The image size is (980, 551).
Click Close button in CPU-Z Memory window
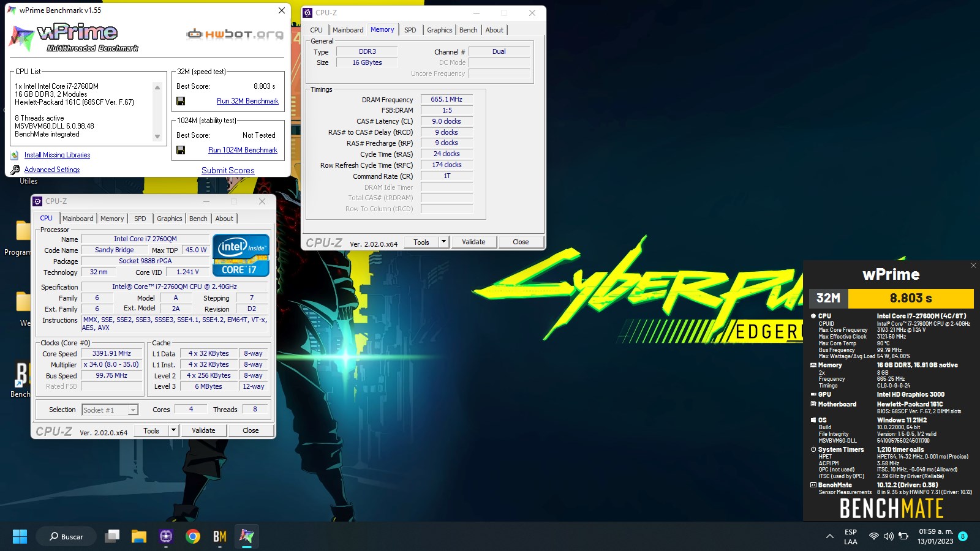pyautogui.click(x=521, y=242)
